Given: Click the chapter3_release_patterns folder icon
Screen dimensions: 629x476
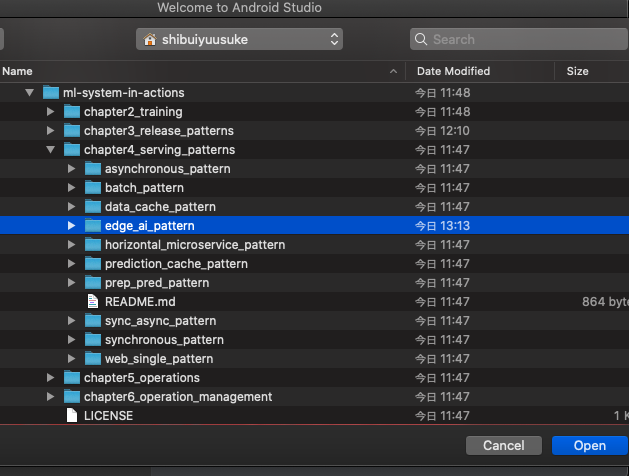Looking at the screenshot, I should coord(72,131).
